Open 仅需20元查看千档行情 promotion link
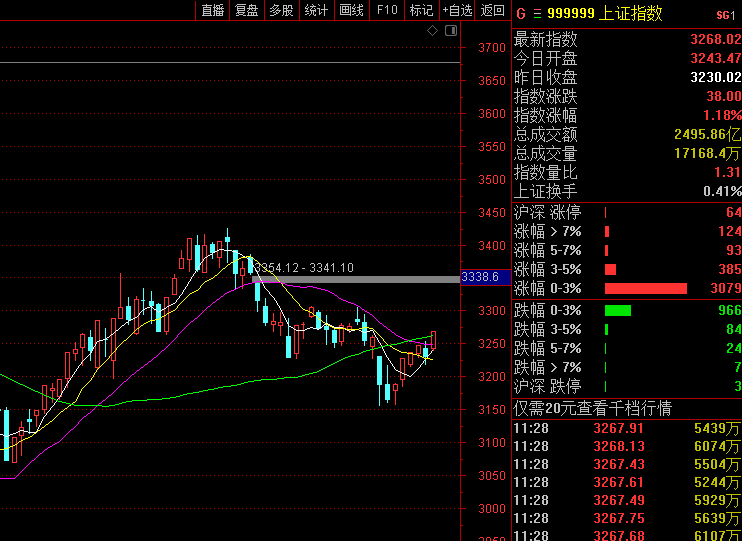 coord(592,408)
